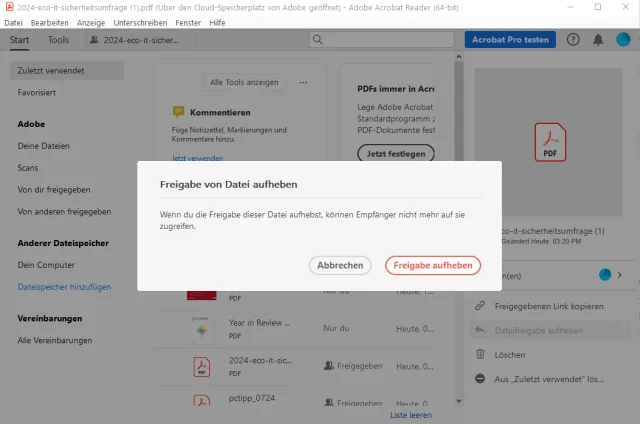Open the three-dot more options menu
Image resolution: width=640 pixels, height=424 pixels.
coord(303,82)
